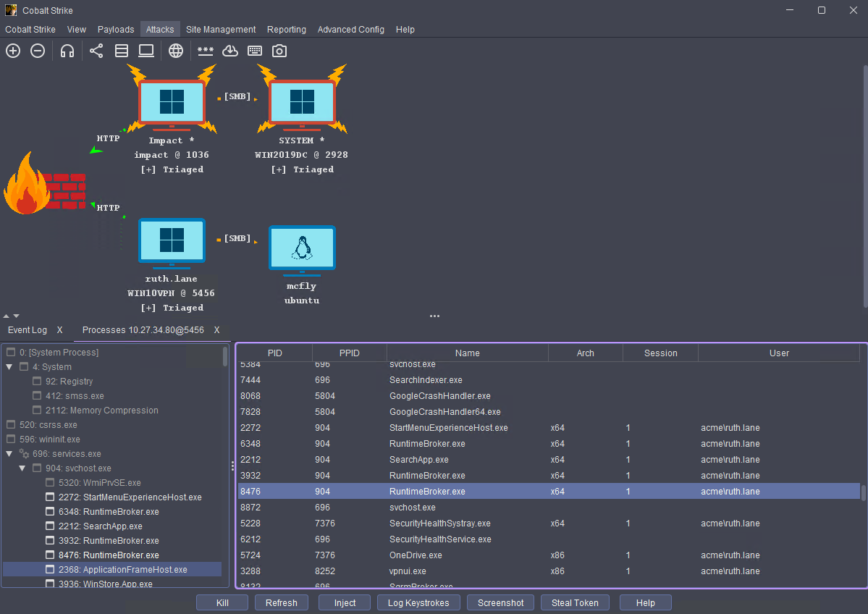
Task: Switch to the Event Log tab
Action: tap(28, 330)
